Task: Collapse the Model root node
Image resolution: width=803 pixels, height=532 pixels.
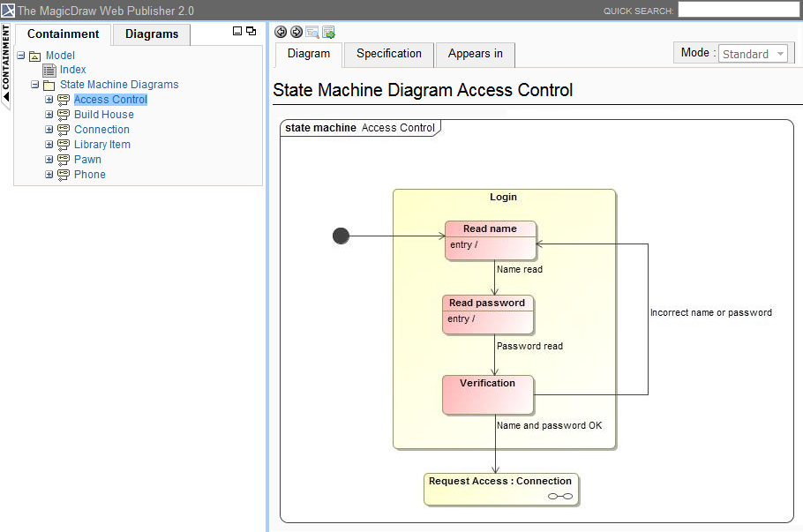Action: click(21, 56)
